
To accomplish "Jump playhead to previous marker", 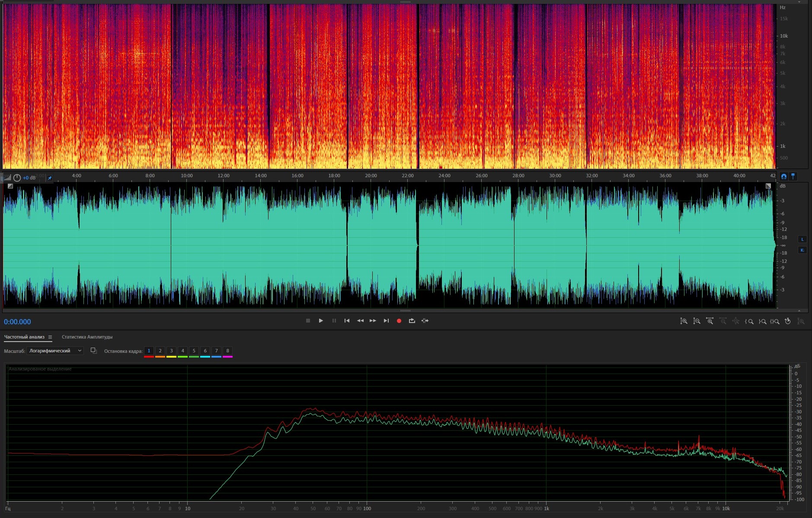I will tap(347, 321).
